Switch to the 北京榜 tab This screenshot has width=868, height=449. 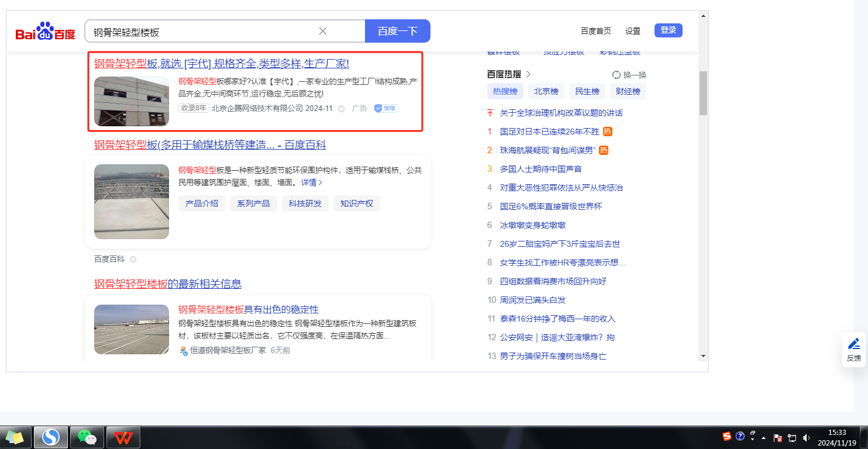546,91
